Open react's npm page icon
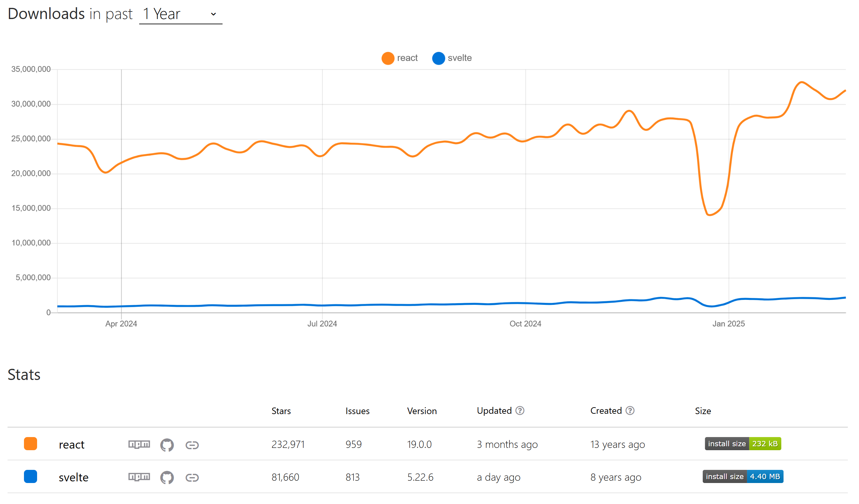Image resolution: width=859 pixels, height=504 pixels. pos(139,444)
